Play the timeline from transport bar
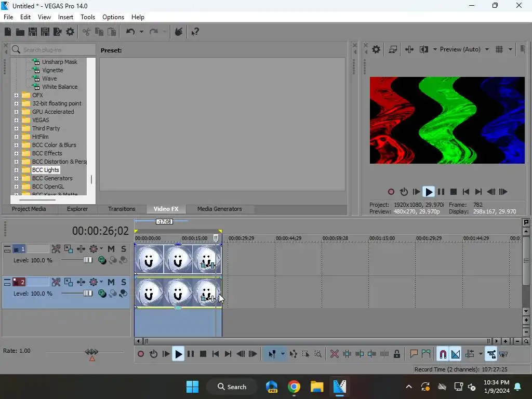The width and height of the screenshot is (532, 399). [x=178, y=354]
